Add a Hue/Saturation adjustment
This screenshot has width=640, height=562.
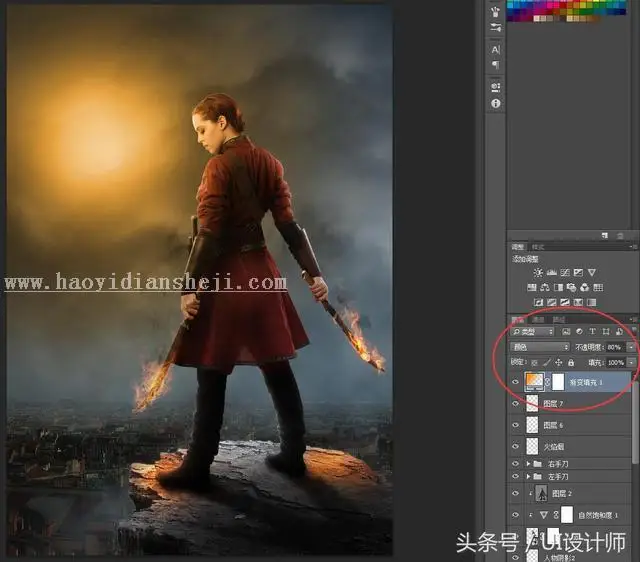[x=531, y=287]
